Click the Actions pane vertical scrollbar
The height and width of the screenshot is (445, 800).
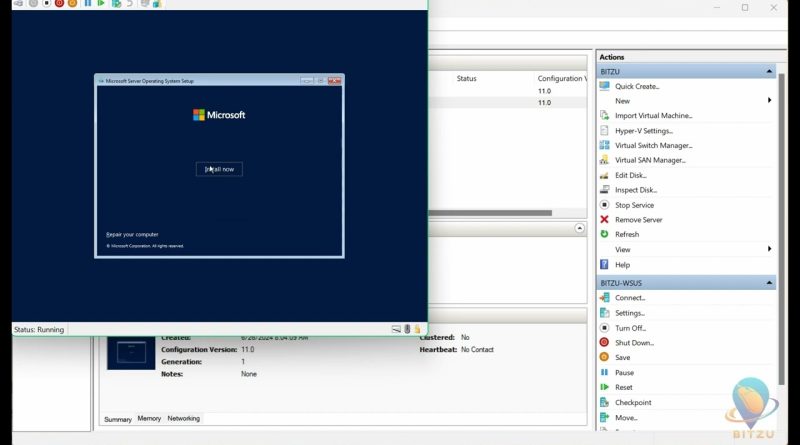click(x=781, y=229)
